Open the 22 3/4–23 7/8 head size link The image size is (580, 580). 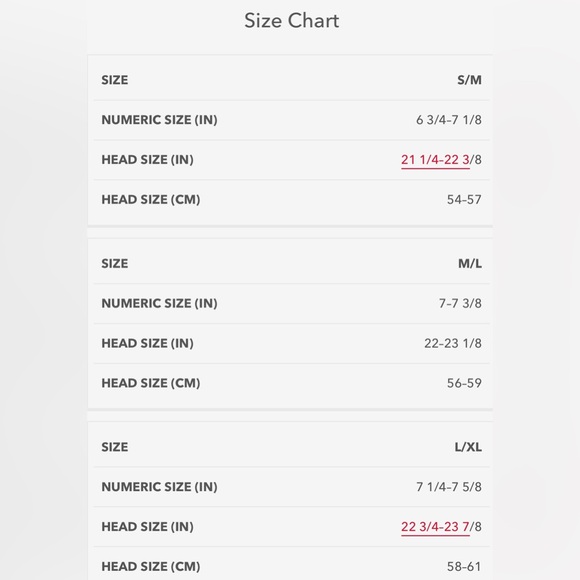click(x=435, y=527)
